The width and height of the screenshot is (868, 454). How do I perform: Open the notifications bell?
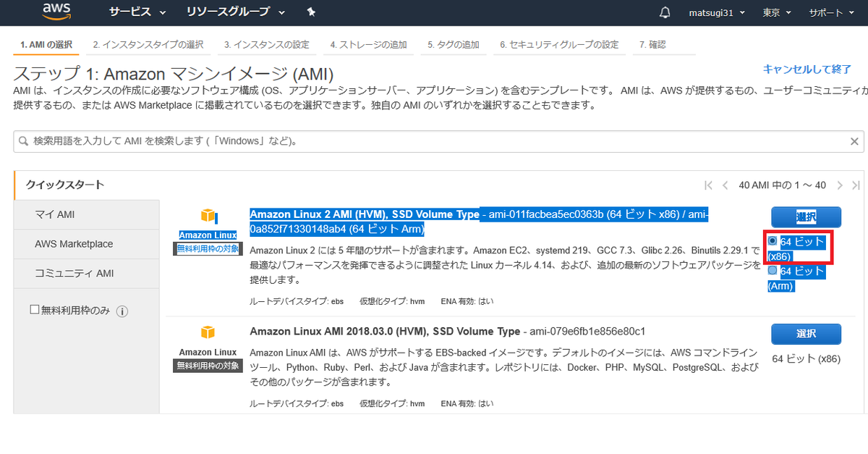tap(665, 12)
